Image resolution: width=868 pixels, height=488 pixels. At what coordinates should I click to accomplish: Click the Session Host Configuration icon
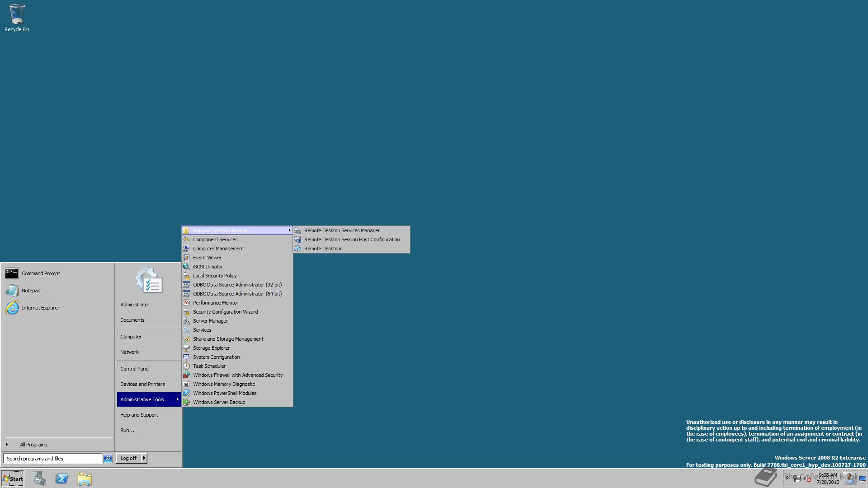[x=297, y=239]
